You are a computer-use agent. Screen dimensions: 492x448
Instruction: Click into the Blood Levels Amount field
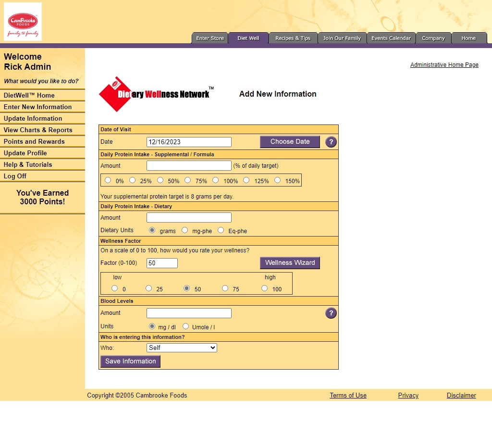point(189,313)
